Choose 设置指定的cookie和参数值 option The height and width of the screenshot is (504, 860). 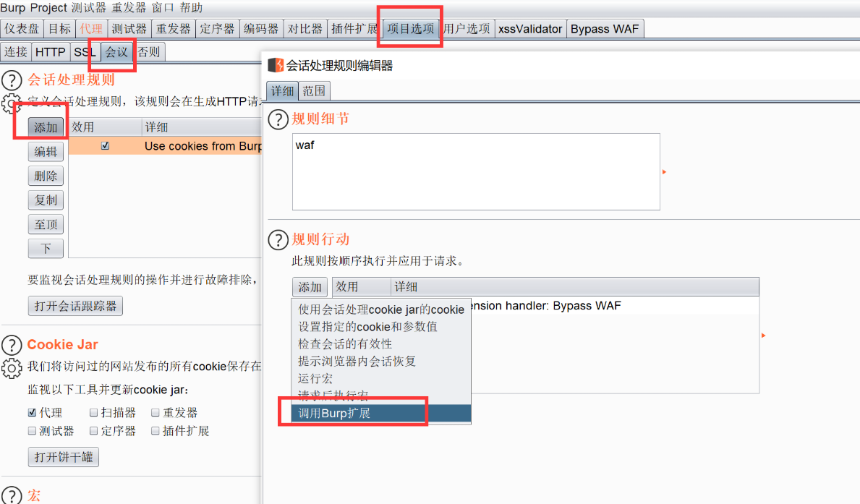381,327
